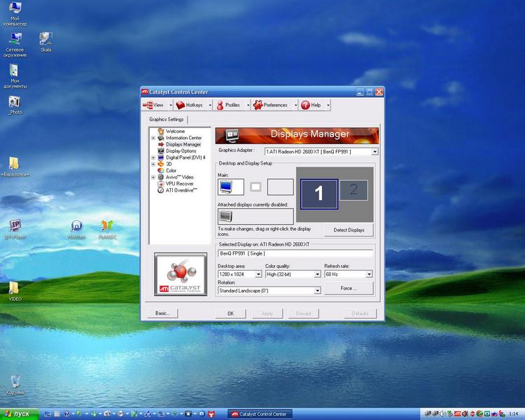Expand the Avivo Video tree node
The image size is (525, 420).
[x=153, y=177]
